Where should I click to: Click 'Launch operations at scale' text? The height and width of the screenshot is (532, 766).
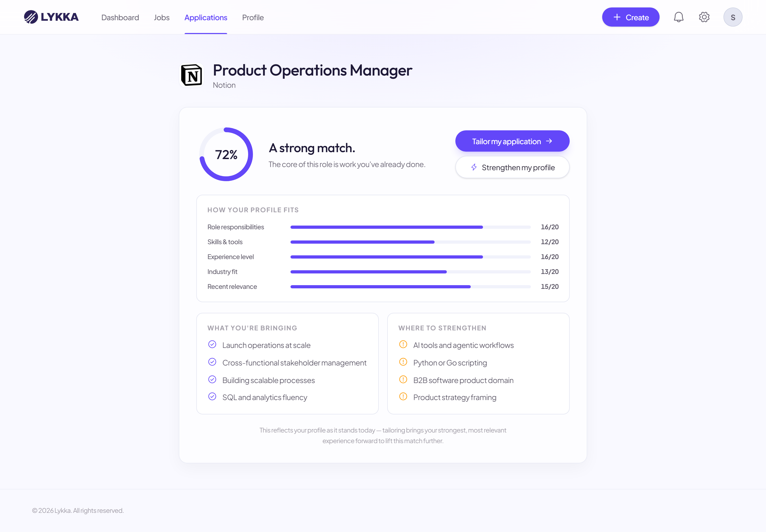tap(266, 345)
